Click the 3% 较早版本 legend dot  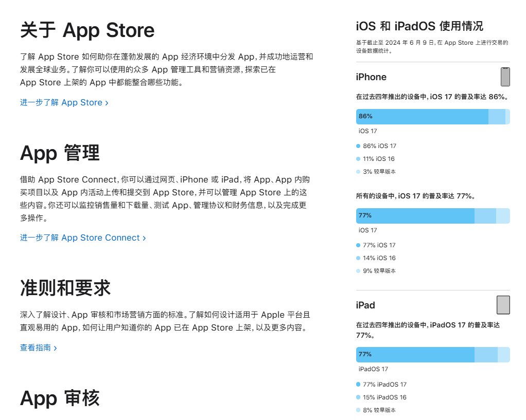point(358,172)
